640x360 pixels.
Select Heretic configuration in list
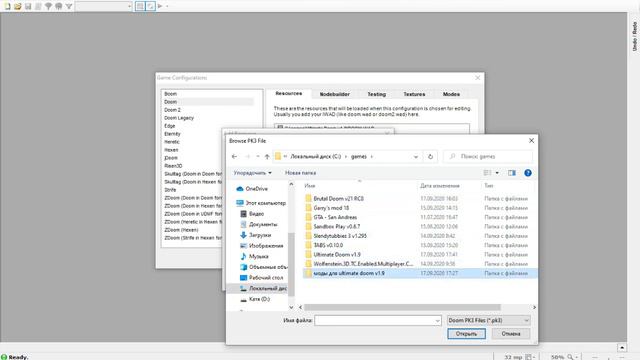172,142
